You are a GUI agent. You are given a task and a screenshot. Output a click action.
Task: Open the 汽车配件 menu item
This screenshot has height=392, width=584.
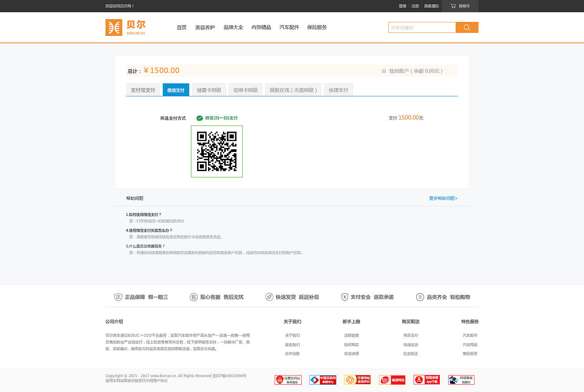[289, 27]
